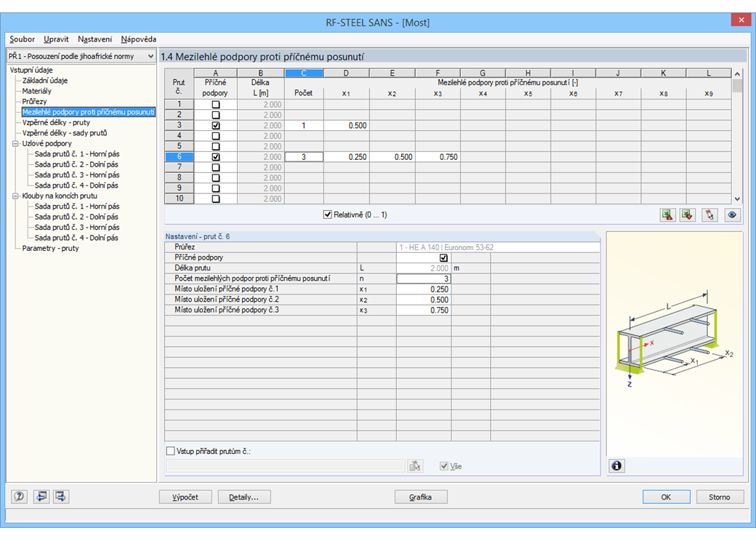756x541 pixels.
Task: Click the eye view mode icon
Action: point(732,215)
